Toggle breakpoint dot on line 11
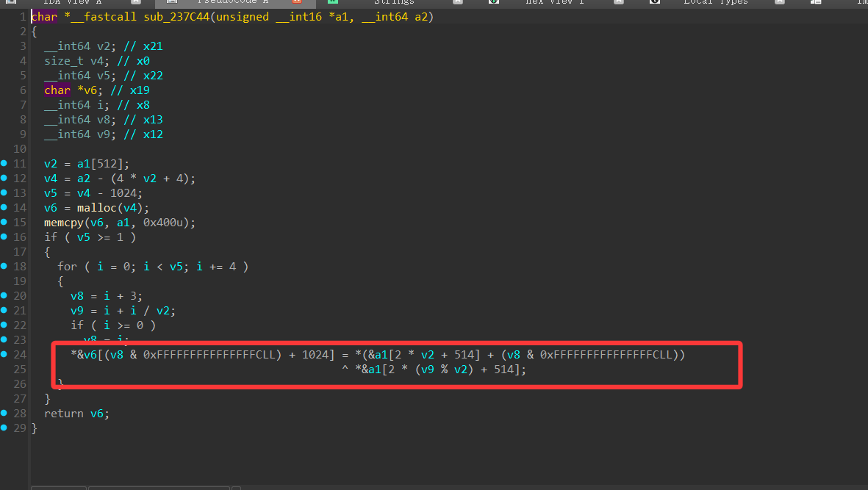The width and height of the screenshot is (868, 490). point(5,164)
